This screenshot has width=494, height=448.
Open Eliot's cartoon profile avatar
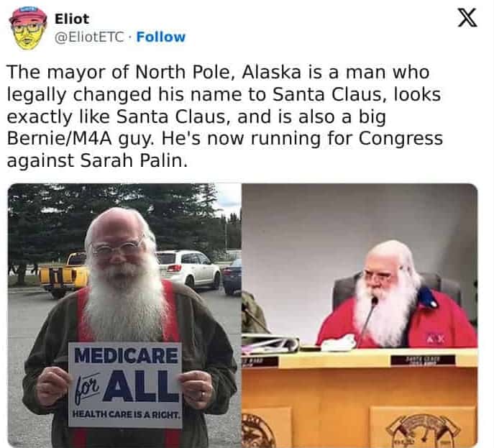point(28,29)
